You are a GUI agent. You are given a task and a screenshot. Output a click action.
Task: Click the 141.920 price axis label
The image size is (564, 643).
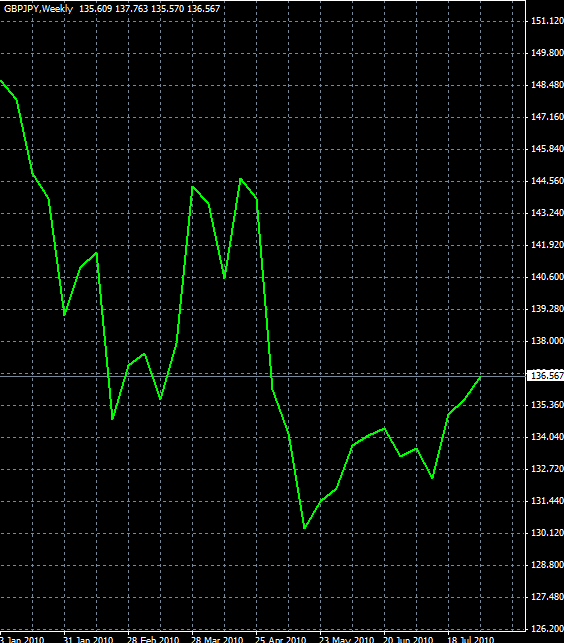click(x=547, y=245)
